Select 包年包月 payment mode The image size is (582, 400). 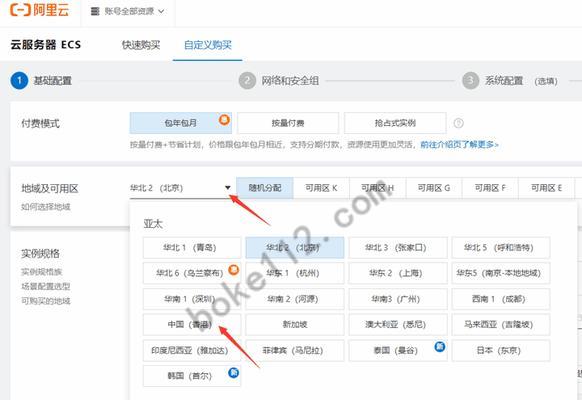tap(181, 123)
